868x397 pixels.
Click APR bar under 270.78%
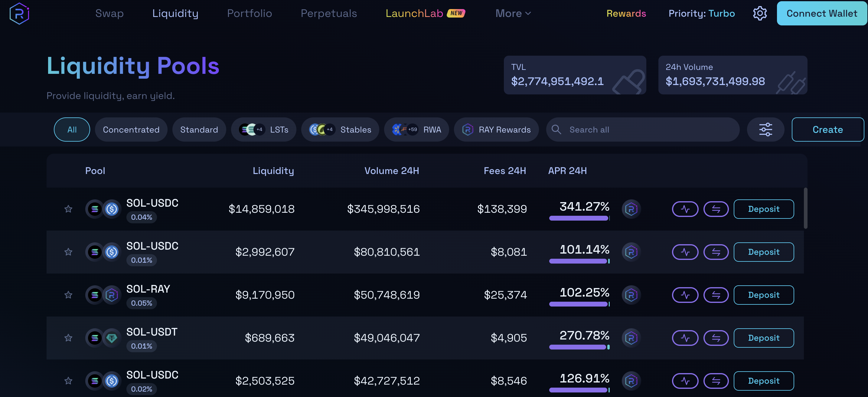click(579, 347)
